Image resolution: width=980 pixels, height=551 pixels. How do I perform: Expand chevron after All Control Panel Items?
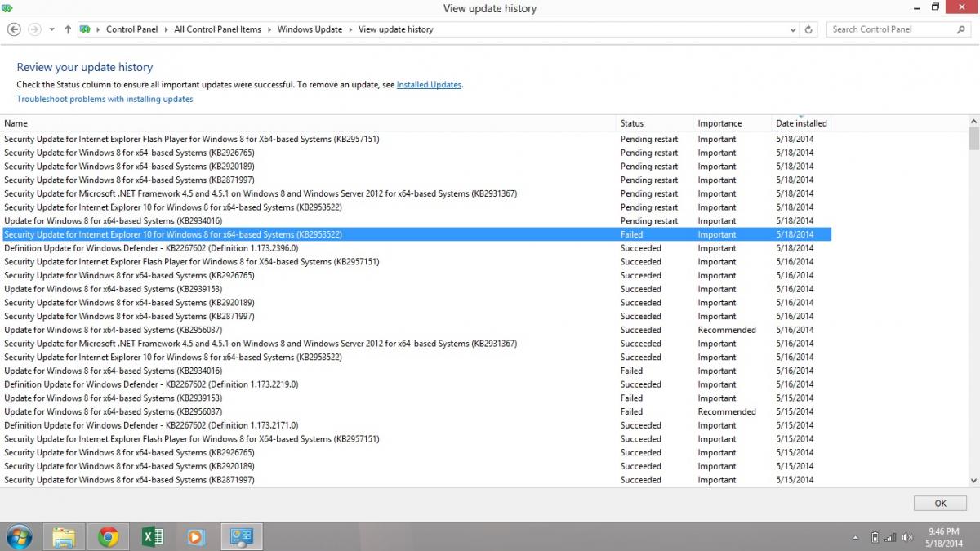click(269, 29)
